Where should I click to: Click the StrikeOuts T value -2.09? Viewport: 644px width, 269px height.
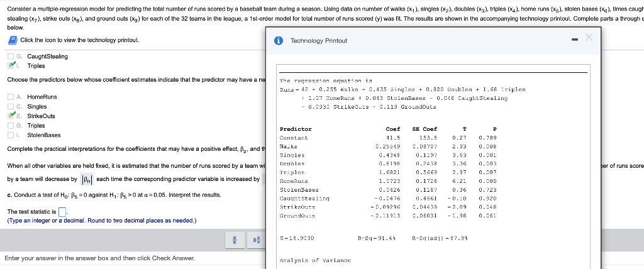457,207
